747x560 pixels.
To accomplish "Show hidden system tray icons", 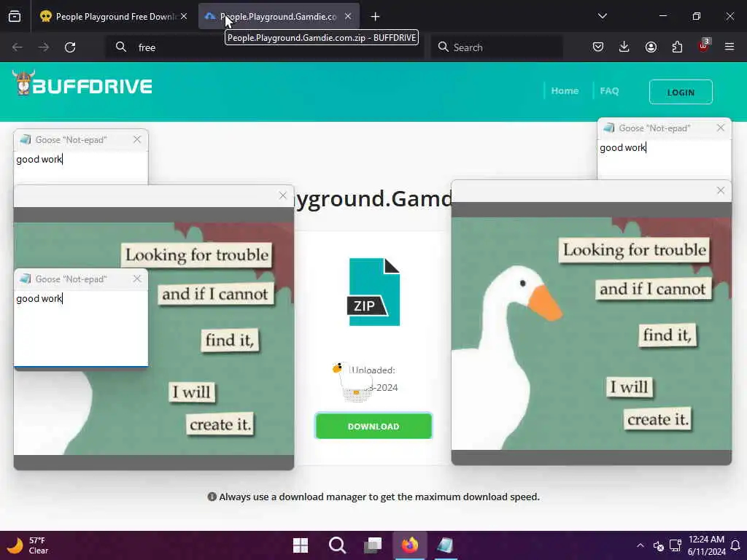I will pos(640,545).
